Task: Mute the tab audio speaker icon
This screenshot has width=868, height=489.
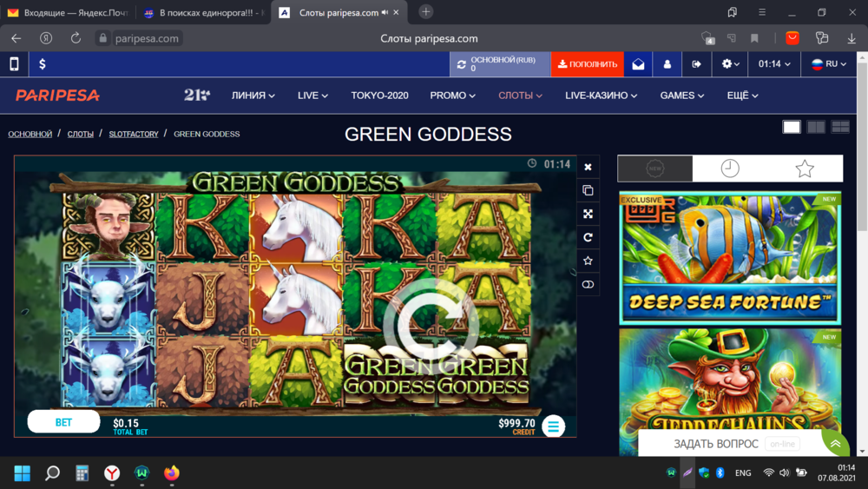Action: 385,12
